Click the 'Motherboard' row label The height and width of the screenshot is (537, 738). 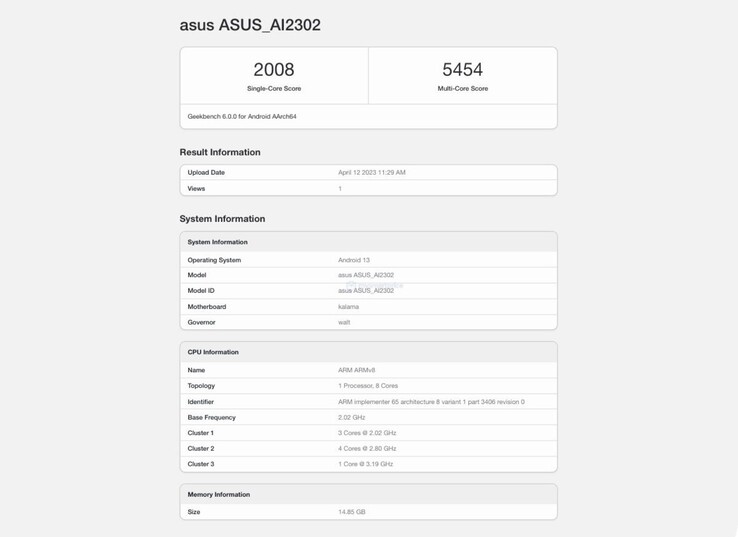(207, 306)
